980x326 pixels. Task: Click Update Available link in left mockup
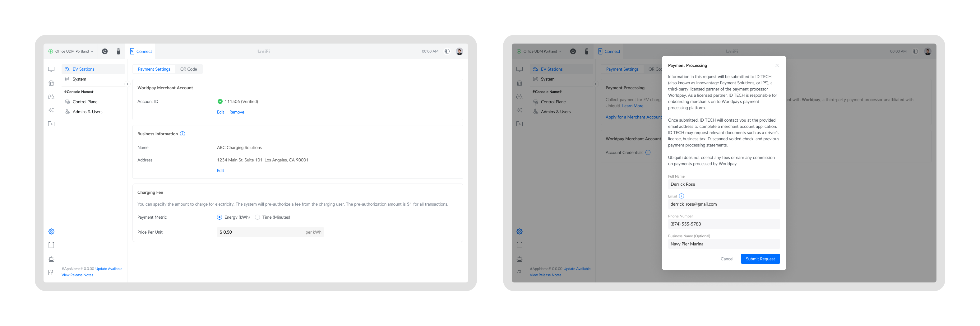click(x=109, y=269)
